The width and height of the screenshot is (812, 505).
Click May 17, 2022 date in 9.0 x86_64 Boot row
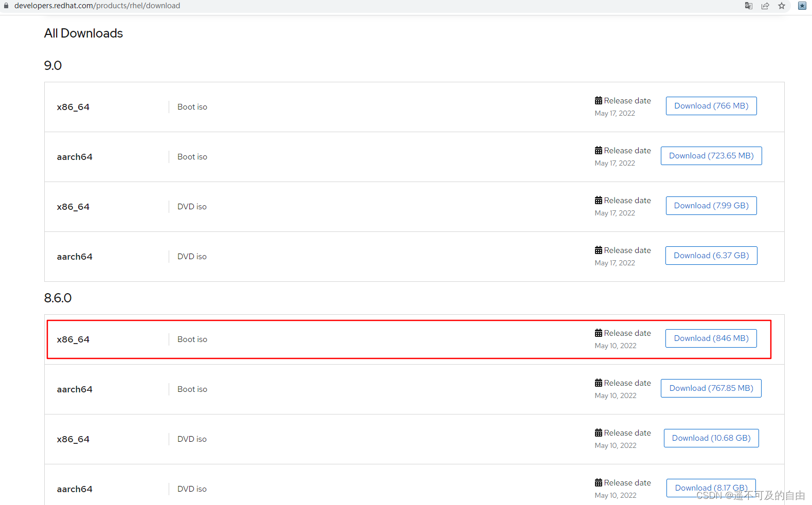pos(615,114)
